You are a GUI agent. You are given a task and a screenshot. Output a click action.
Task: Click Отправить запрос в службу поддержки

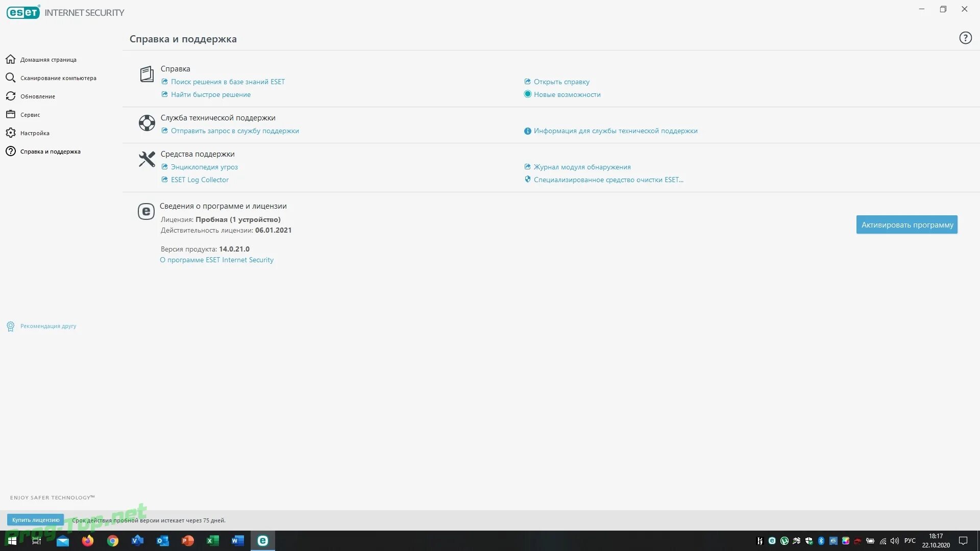tap(235, 131)
